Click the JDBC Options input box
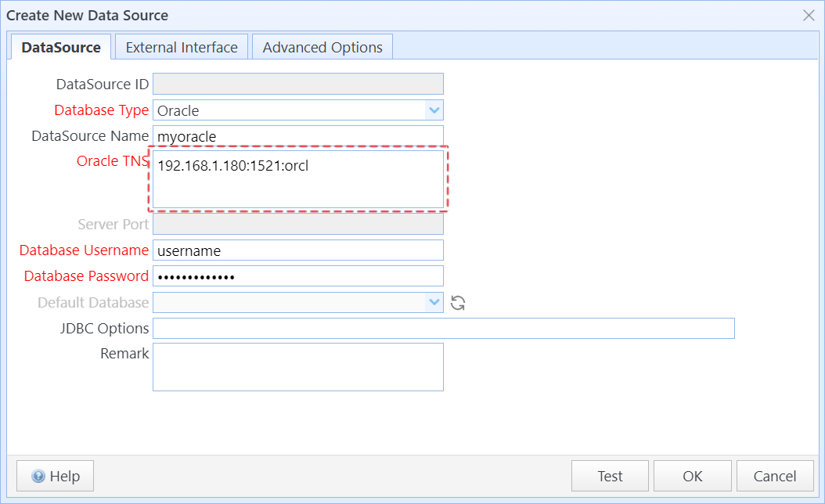 443,329
